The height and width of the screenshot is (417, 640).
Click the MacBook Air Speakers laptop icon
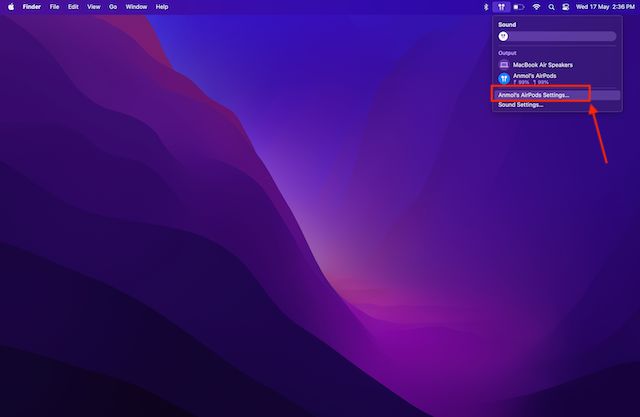[x=504, y=64]
